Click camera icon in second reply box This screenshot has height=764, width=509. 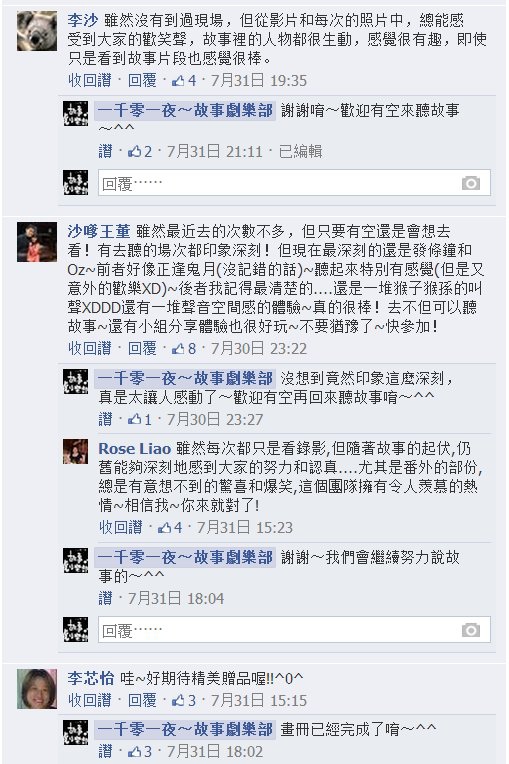[471, 630]
